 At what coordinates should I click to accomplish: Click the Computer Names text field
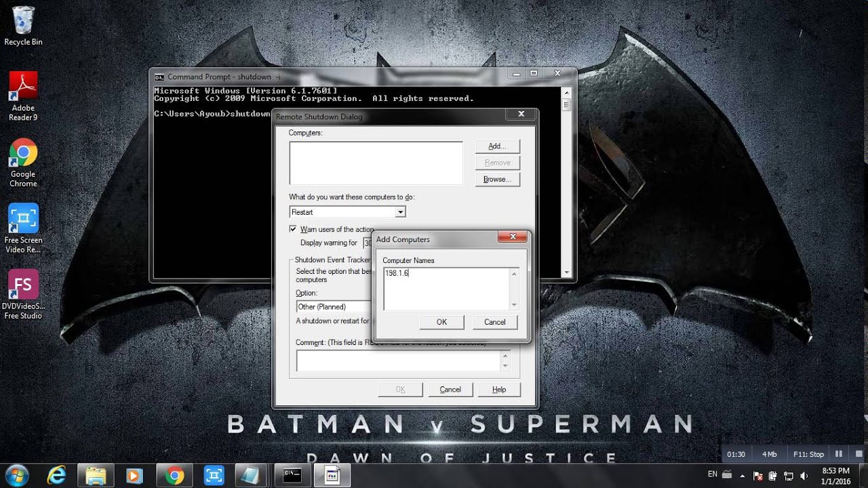(x=446, y=289)
